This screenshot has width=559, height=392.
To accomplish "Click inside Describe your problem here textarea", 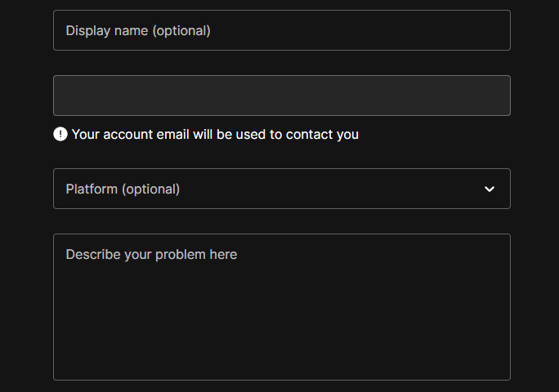I will [282, 307].
